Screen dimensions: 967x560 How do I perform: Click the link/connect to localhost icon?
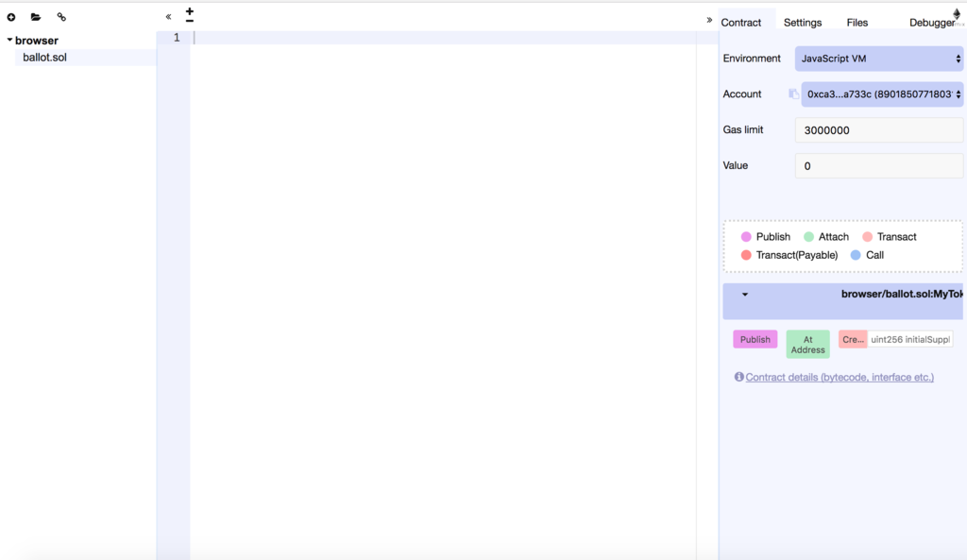(x=61, y=17)
